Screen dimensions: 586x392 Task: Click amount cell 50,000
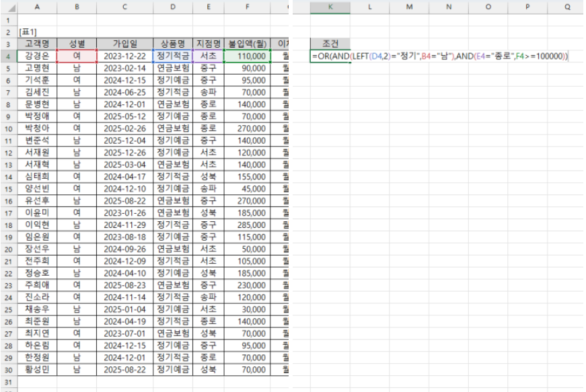point(247,249)
